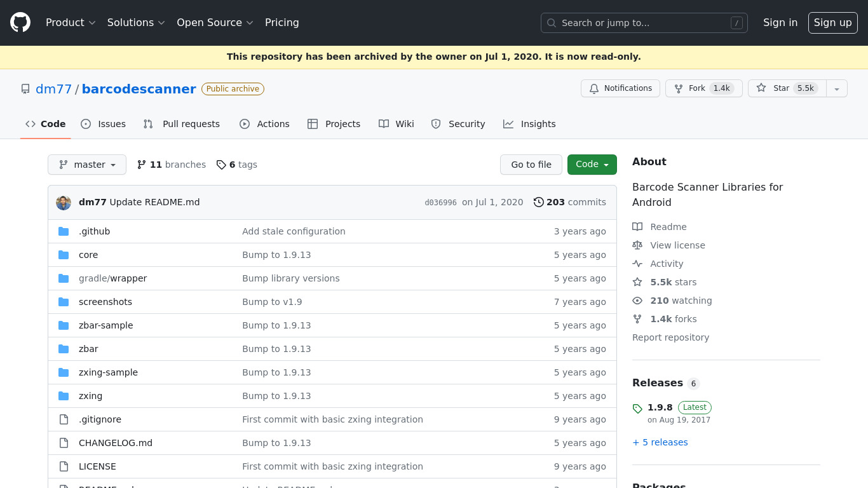The width and height of the screenshot is (868, 488).
Task: Click the tag icon next to 6 tags
Action: (221, 165)
